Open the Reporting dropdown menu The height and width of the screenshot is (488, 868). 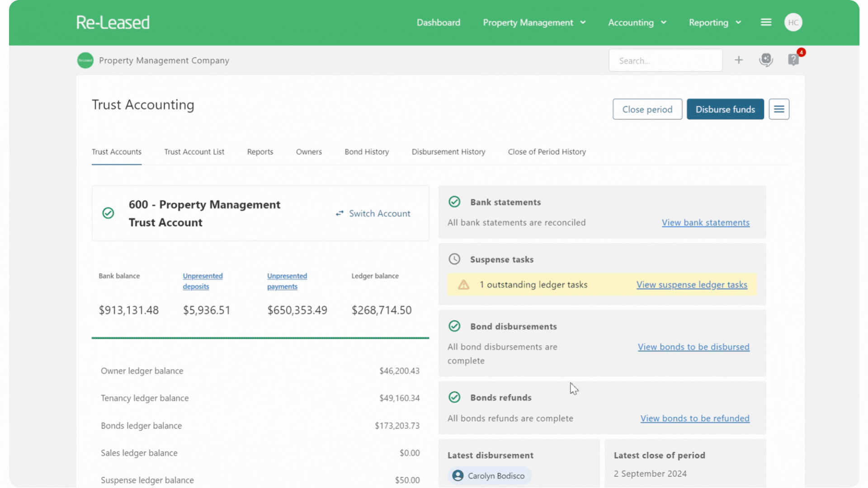pyautogui.click(x=714, y=22)
